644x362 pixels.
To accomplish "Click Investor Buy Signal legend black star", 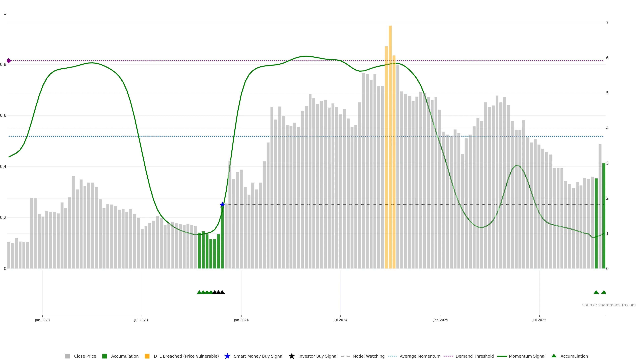I will coord(291,356).
